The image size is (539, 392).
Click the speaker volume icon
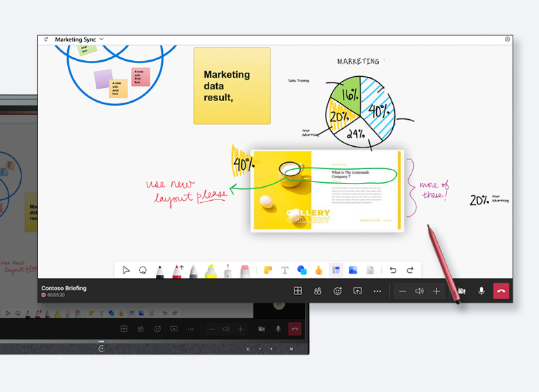point(419,292)
